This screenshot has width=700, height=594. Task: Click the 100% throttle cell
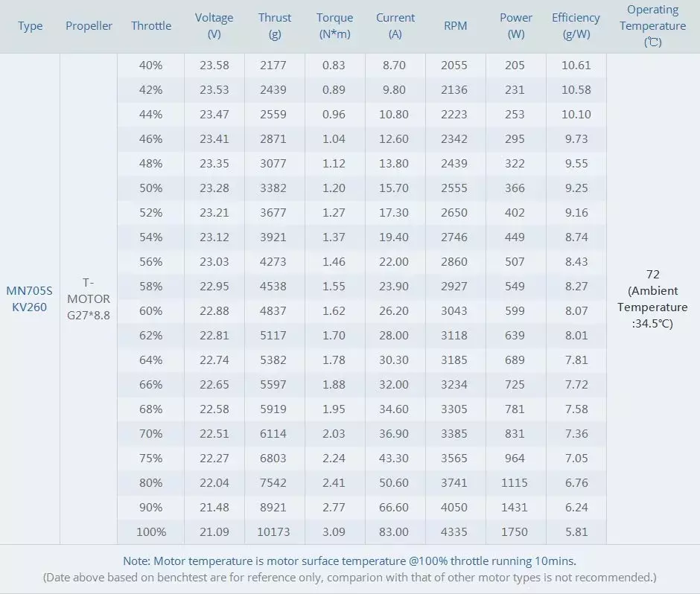[151, 532]
